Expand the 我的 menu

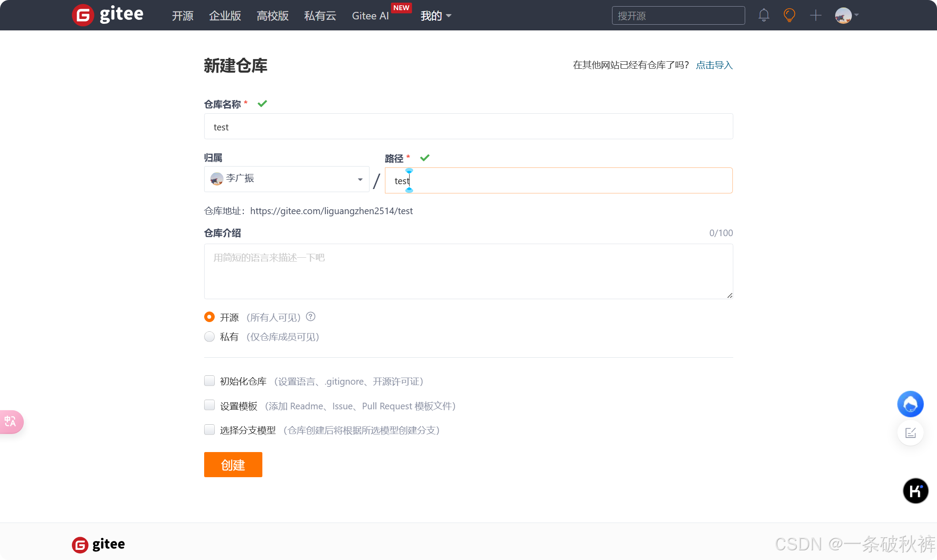coord(436,16)
